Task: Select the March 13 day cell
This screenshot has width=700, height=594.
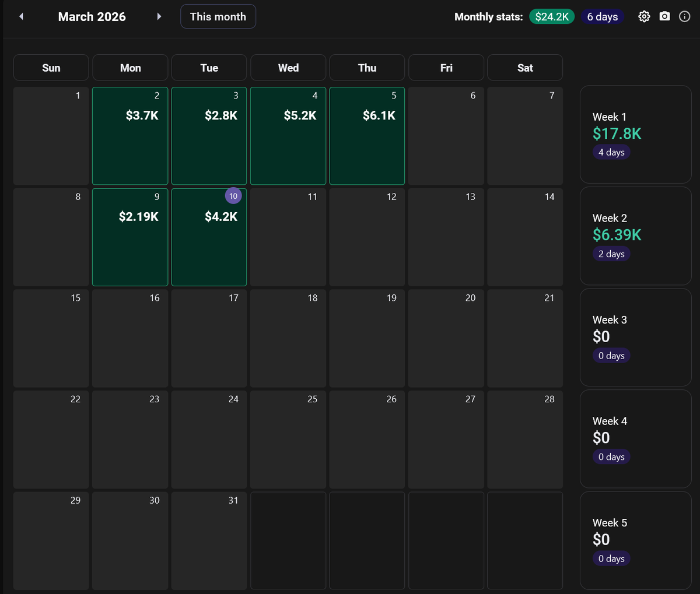Action: 446,237
